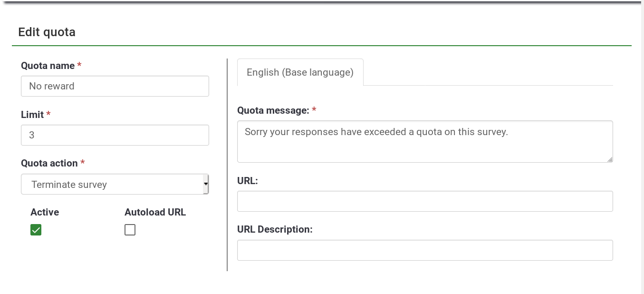The height and width of the screenshot is (294, 644).
Task: Click the arrow on Terminate survey select
Action: click(205, 184)
